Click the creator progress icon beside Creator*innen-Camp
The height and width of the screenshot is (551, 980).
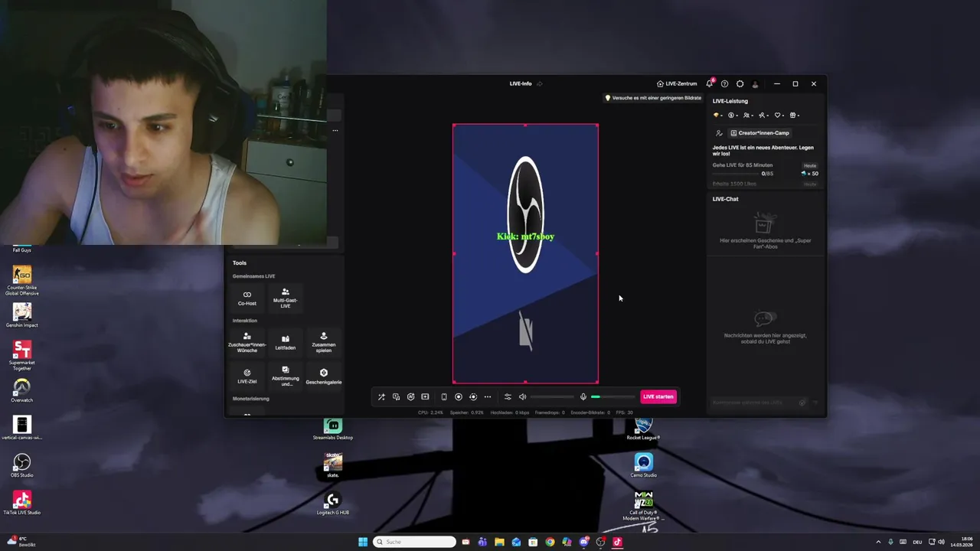click(x=719, y=133)
